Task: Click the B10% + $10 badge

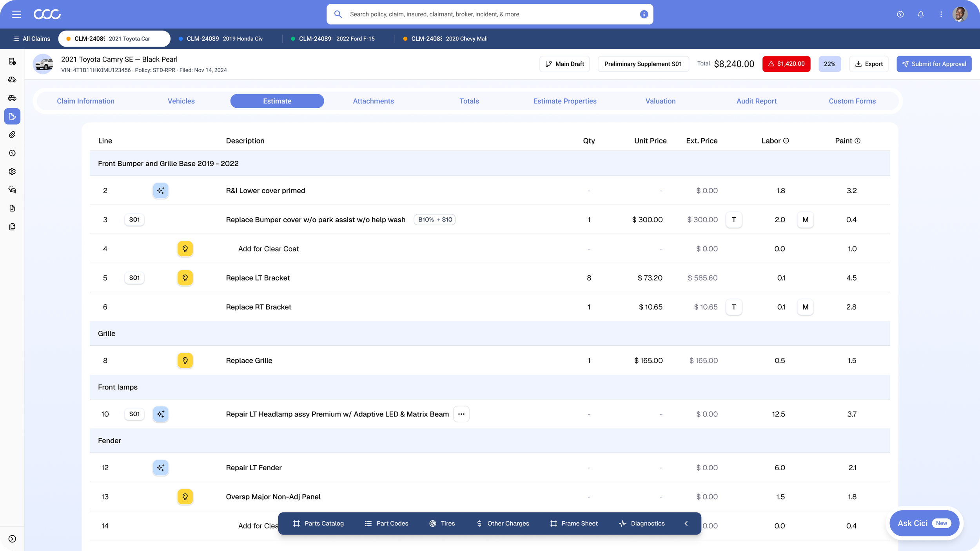Action: click(435, 220)
